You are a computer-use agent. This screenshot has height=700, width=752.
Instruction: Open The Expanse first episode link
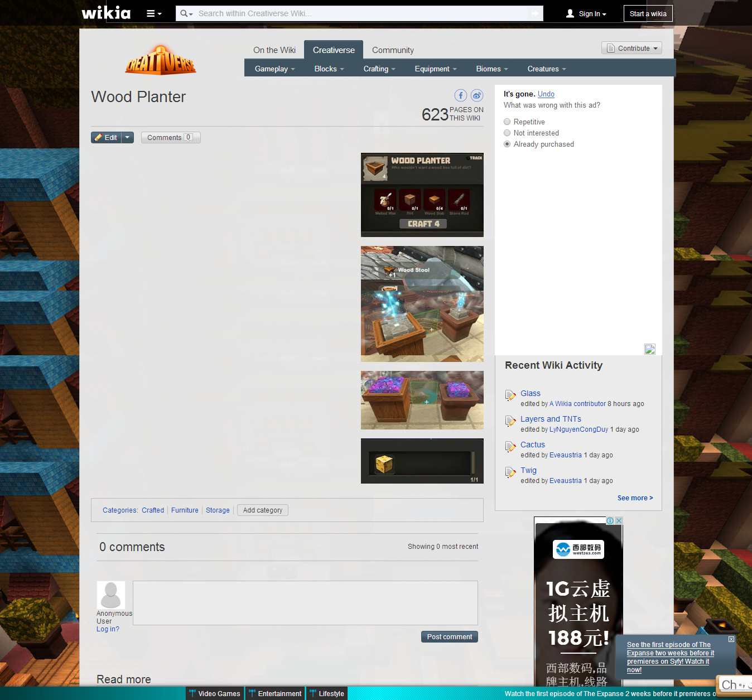pyautogui.click(x=670, y=657)
